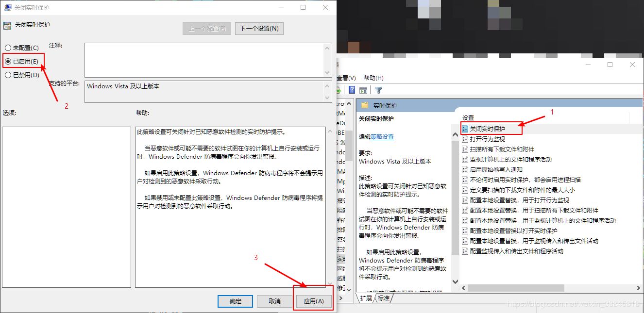Click the 支持的平台 box scroll-down arrow
The image size is (644, 313).
pos(327,98)
